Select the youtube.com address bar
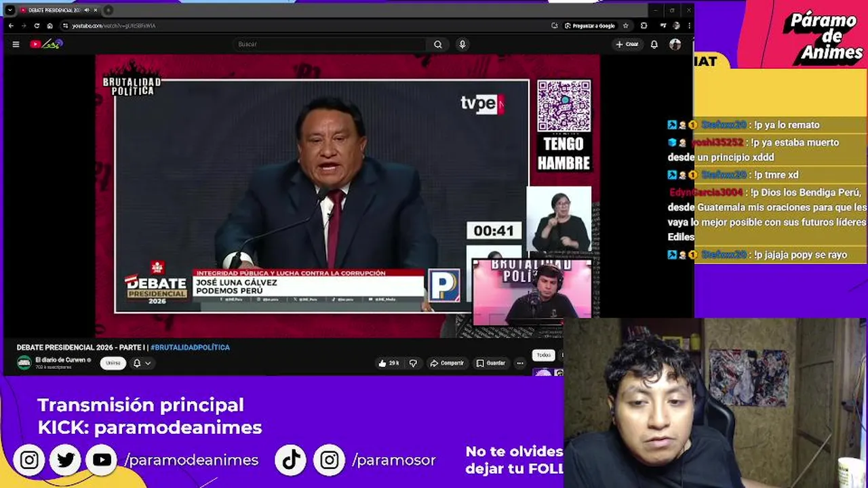 (305, 26)
